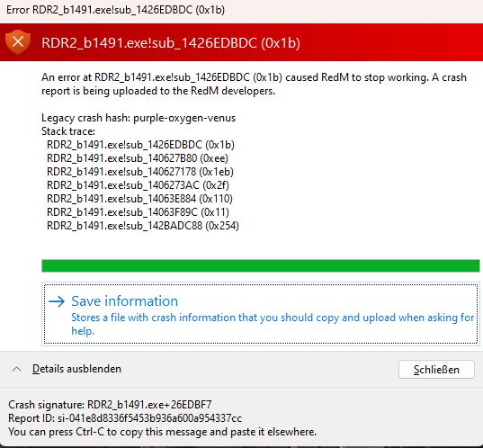
Task: Click the Ctrl-C copy hint text
Action: point(162,432)
